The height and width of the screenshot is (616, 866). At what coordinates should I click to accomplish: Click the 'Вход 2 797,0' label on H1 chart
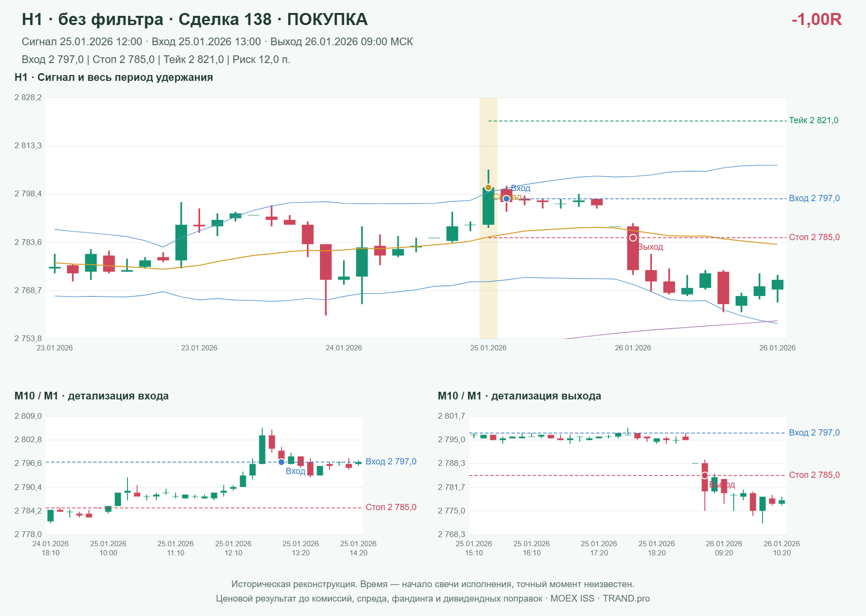pos(814,198)
